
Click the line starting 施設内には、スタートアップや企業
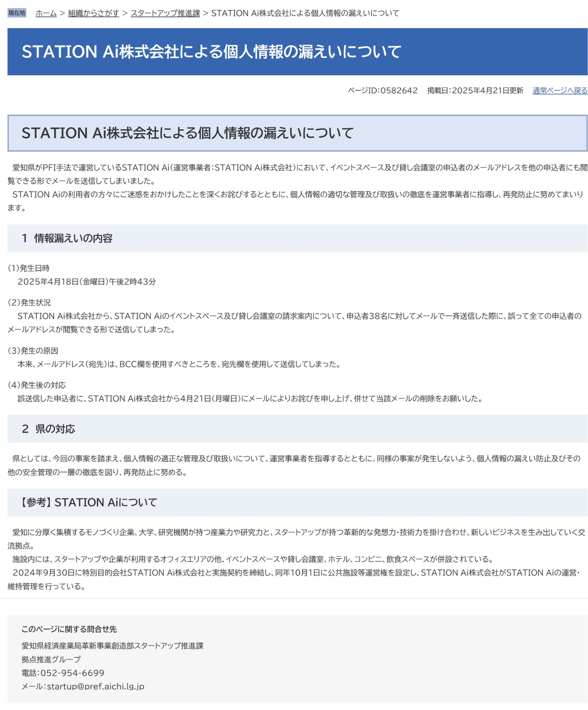pos(253,559)
